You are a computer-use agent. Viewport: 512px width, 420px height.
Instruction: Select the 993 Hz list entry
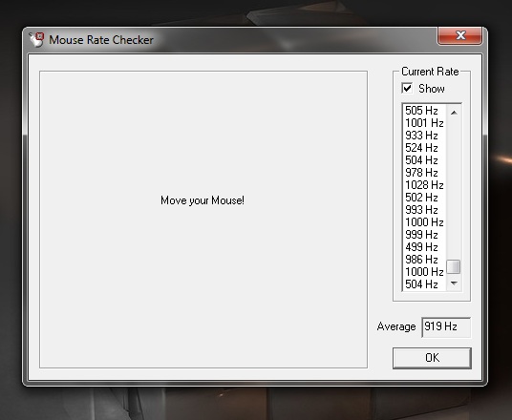[424, 210]
